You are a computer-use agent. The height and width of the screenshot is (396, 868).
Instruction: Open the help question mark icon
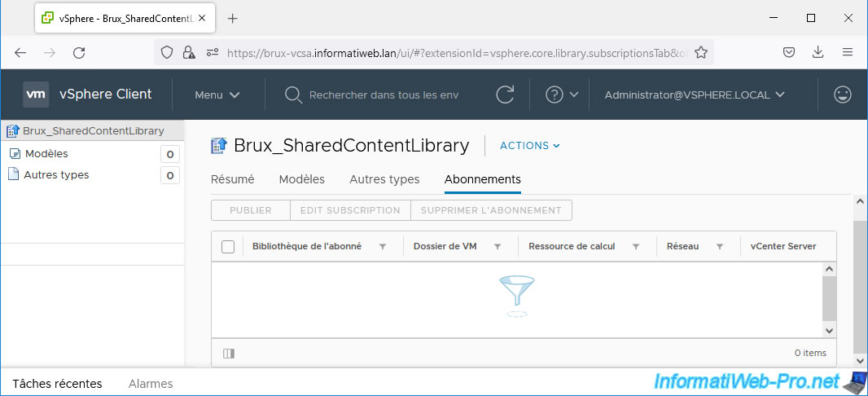(555, 95)
